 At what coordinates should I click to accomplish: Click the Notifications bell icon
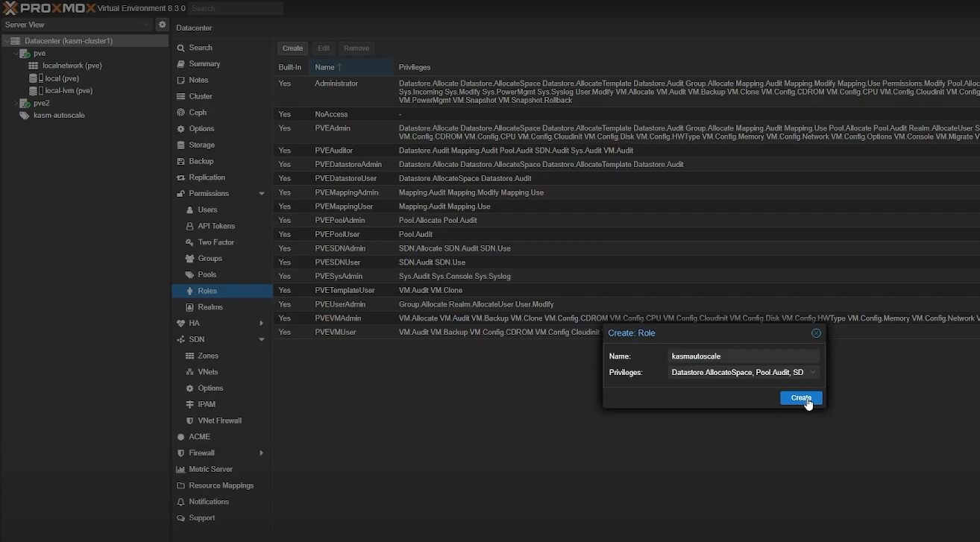click(x=180, y=502)
